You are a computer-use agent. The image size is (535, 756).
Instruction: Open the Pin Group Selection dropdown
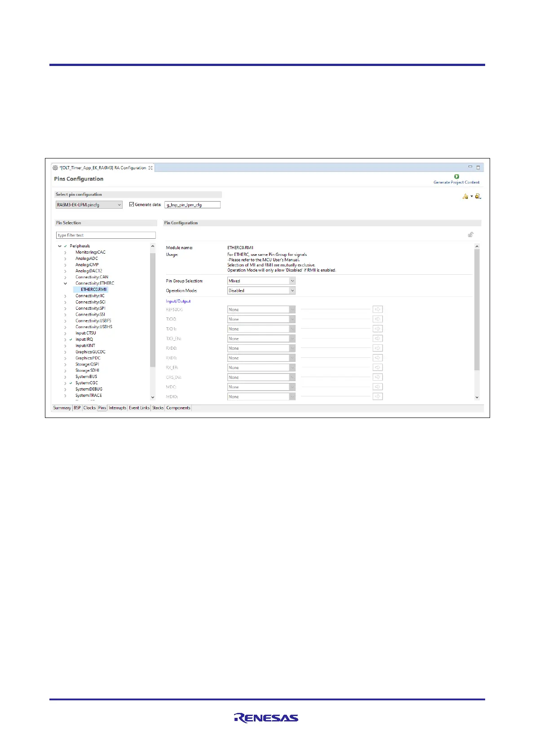tap(261, 281)
